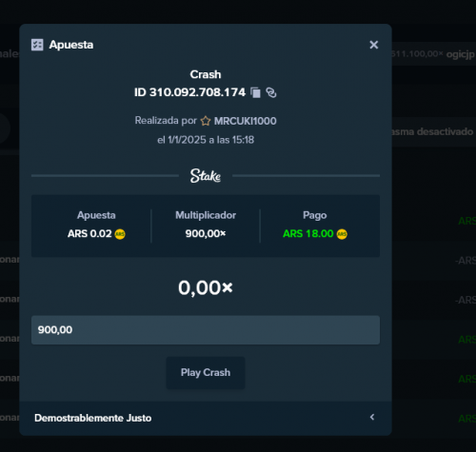Click the Apuesta checklist icon in header
Screen dimensions: 476x452
[x=37, y=45]
